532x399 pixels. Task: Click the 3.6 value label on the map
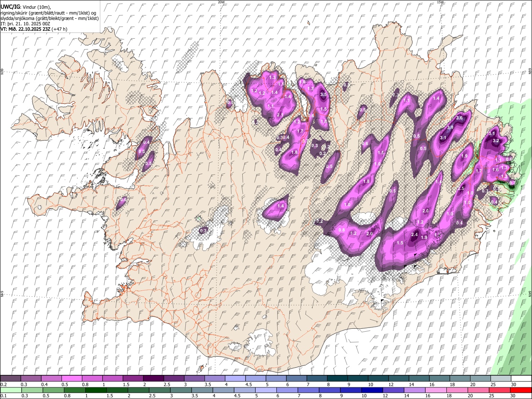[459, 118]
